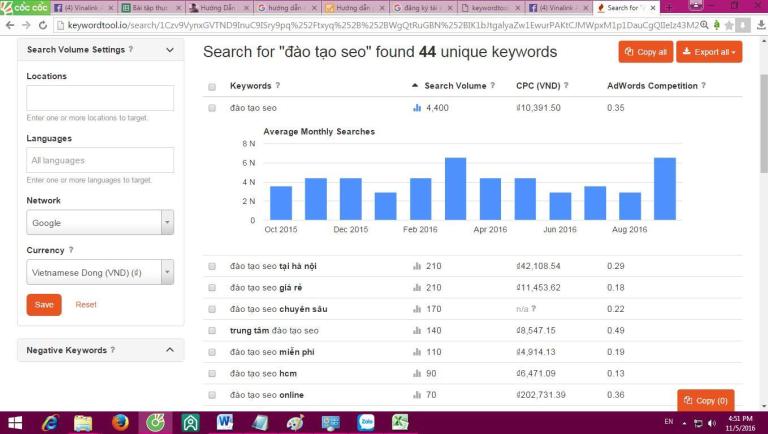The height and width of the screenshot is (434, 768).
Task: Click the Copy all button
Action: coord(646,52)
